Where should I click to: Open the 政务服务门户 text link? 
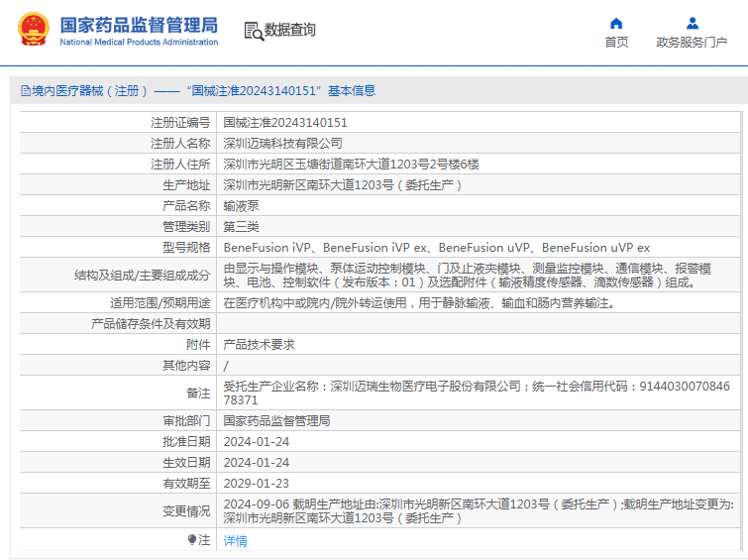[x=692, y=42]
